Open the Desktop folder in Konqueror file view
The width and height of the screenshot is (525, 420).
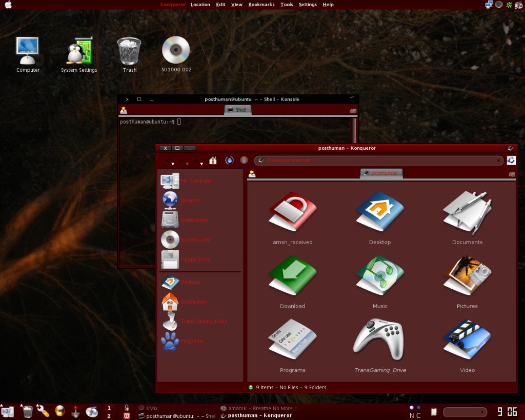click(380, 218)
